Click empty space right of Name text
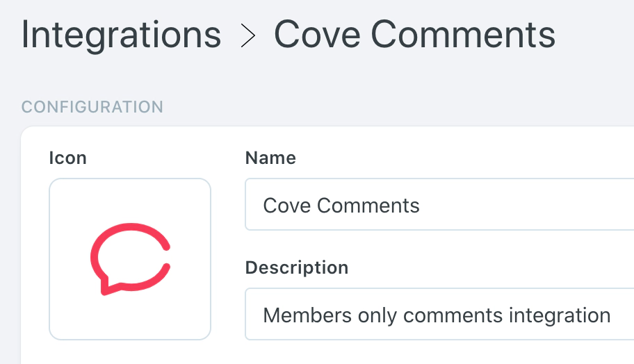634x364 pixels. (528, 206)
